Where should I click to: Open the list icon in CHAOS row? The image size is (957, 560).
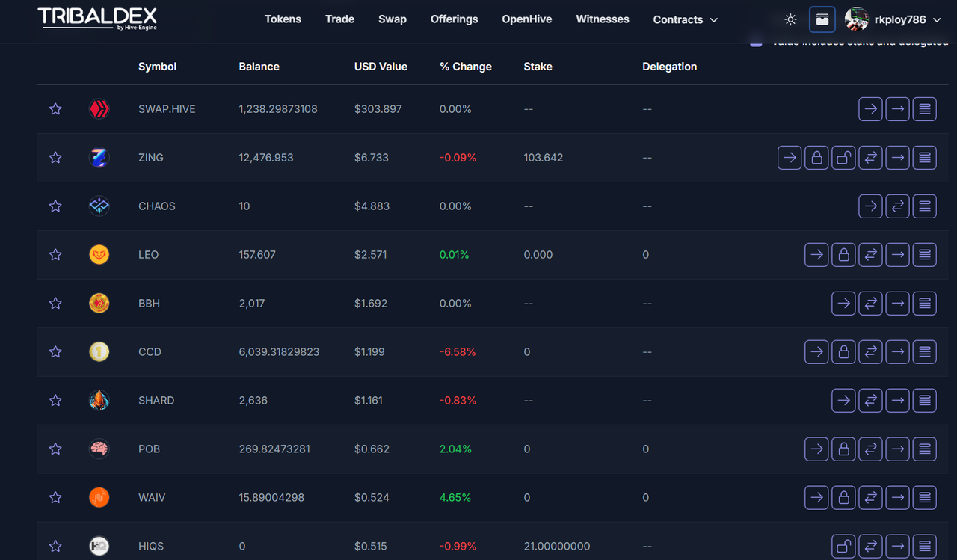924,206
